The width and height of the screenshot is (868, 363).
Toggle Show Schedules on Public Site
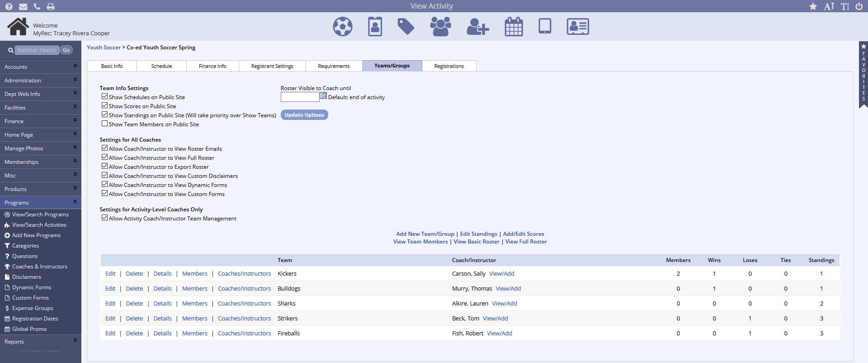105,96
